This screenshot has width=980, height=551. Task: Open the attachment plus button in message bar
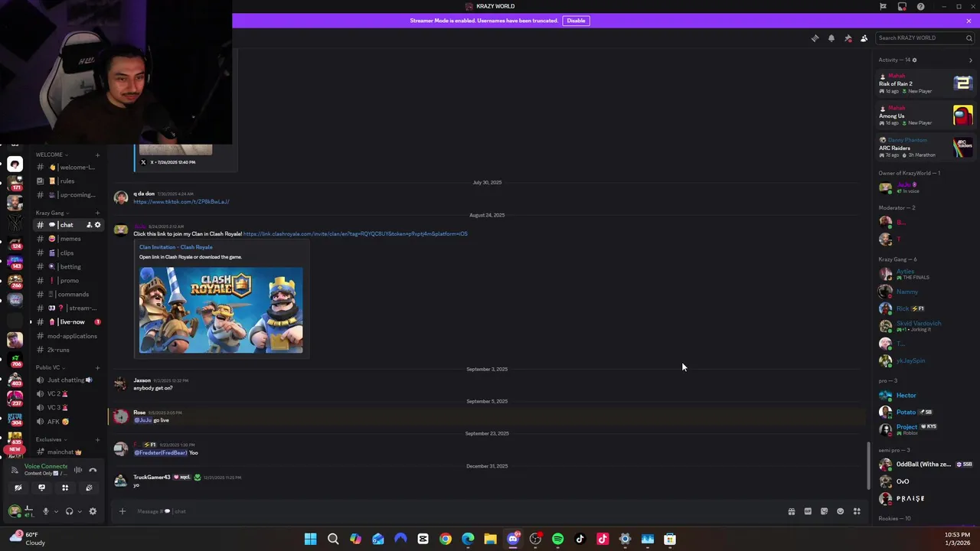[122, 511]
